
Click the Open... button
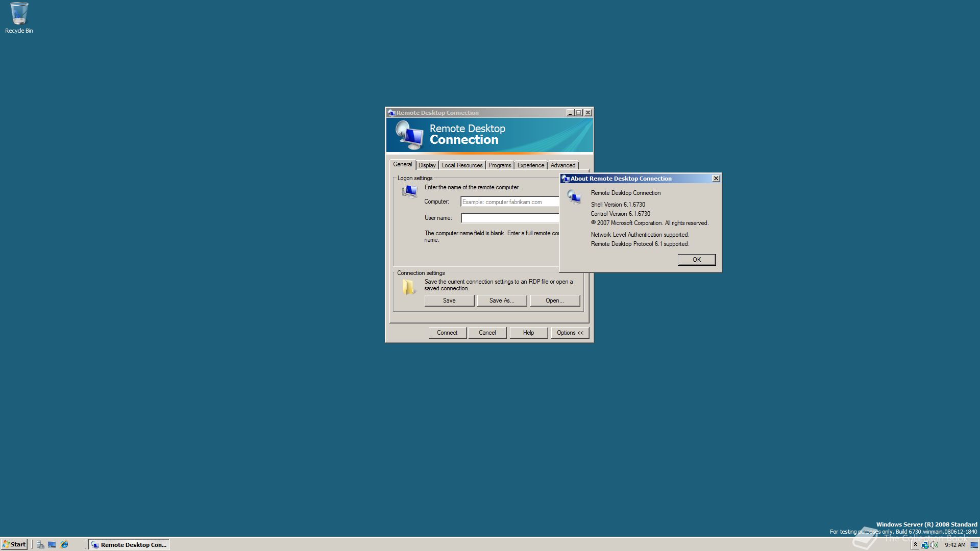[x=555, y=300]
